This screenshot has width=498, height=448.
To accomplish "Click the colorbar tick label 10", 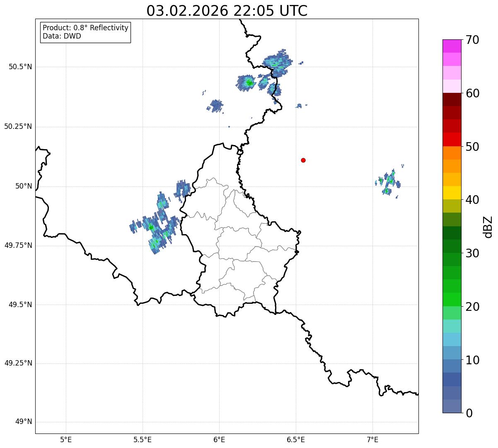I will 472,360.
